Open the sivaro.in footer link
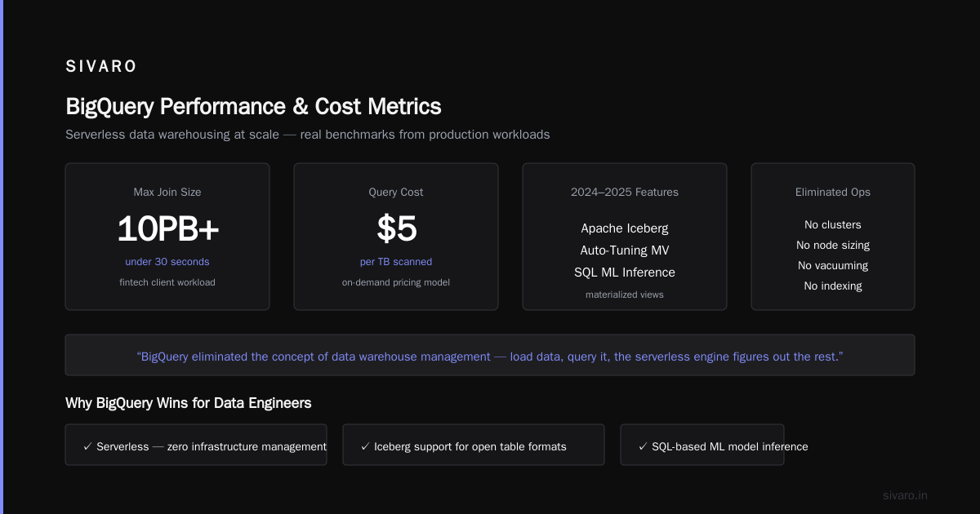The height and width of the screenshot is (514, 980). pos(905,495)
